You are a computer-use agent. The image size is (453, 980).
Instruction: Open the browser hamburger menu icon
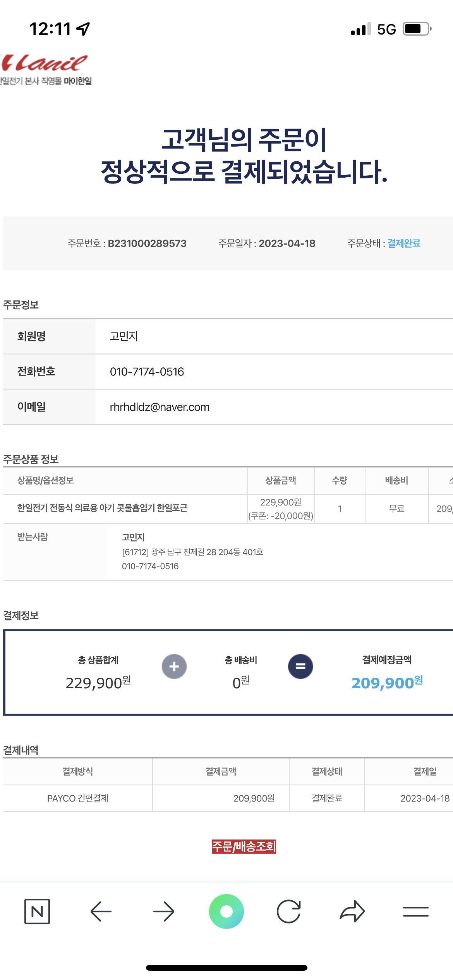click(x=415, y=911)
